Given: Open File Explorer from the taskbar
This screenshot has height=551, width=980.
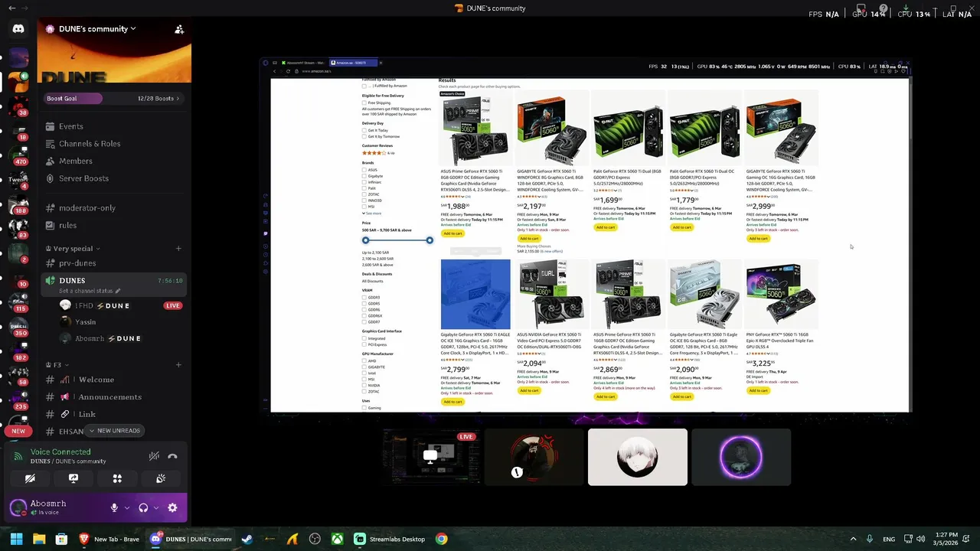Looking at the screenshot, I should click(x=39, y=539).
